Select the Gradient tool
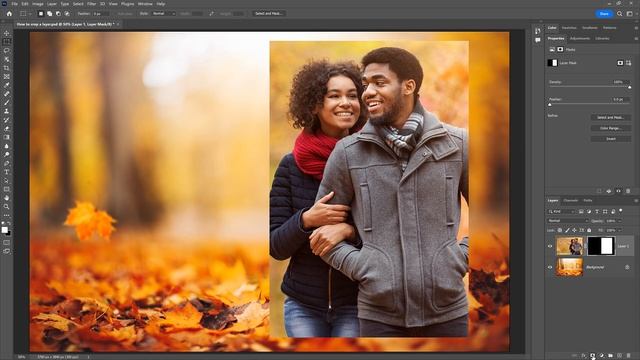Viewport: 640px width, 360px height. 7,137
